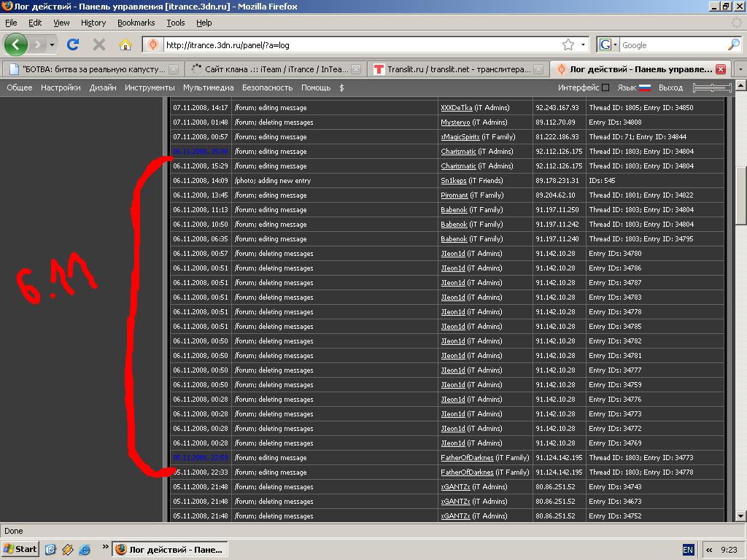Launch Internet Explorer from the quick launch

click(84, 549)
